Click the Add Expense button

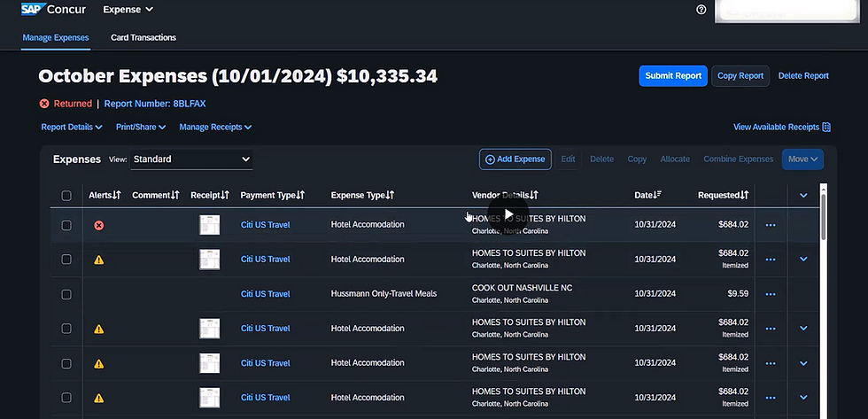point(515,159)
